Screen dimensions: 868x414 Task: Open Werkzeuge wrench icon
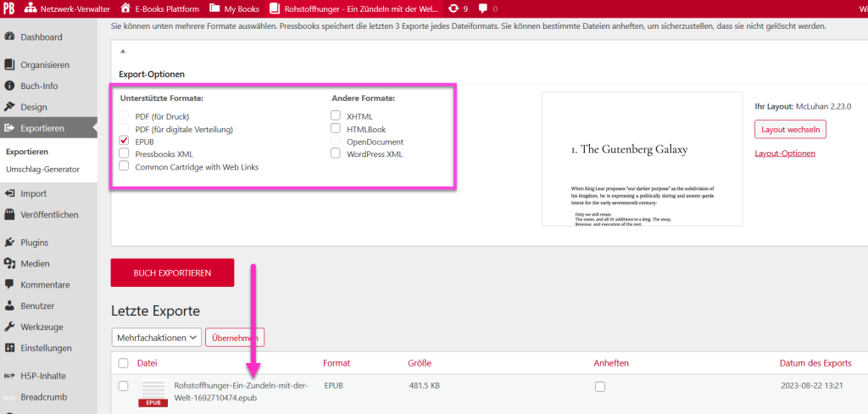click(10, 327)
